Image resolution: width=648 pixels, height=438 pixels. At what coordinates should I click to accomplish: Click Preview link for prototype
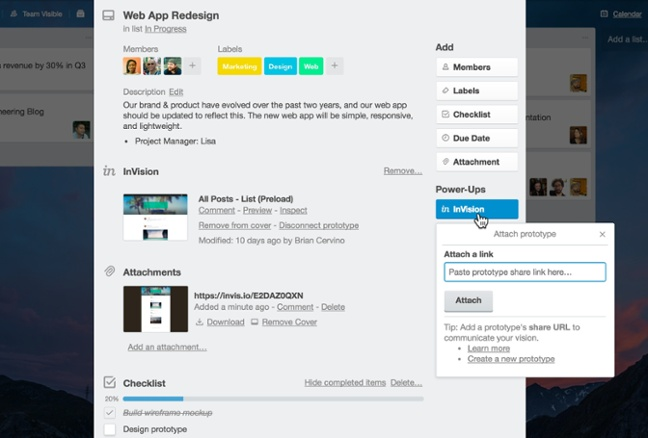(x=257, y=210)
